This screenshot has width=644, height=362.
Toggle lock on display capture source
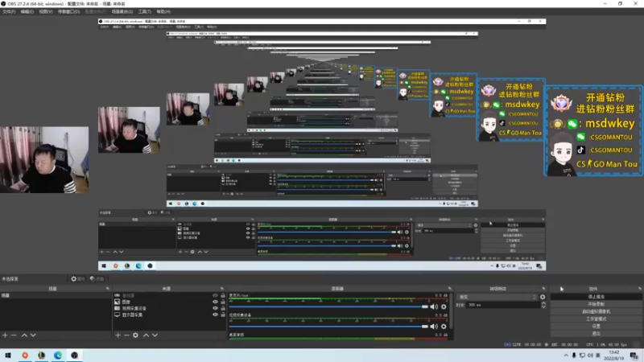pyautogui.click(x=223, y=315)
